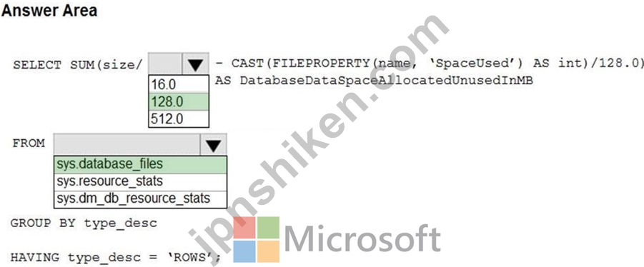
Task: Click the yellow square of Microsoft logo
Action: click(268, 251)
